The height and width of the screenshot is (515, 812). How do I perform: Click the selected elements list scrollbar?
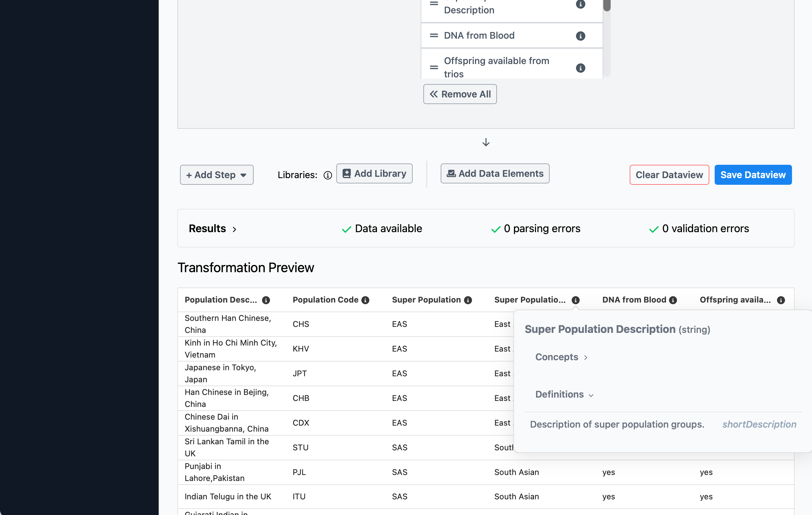click(x=607, y=40)
